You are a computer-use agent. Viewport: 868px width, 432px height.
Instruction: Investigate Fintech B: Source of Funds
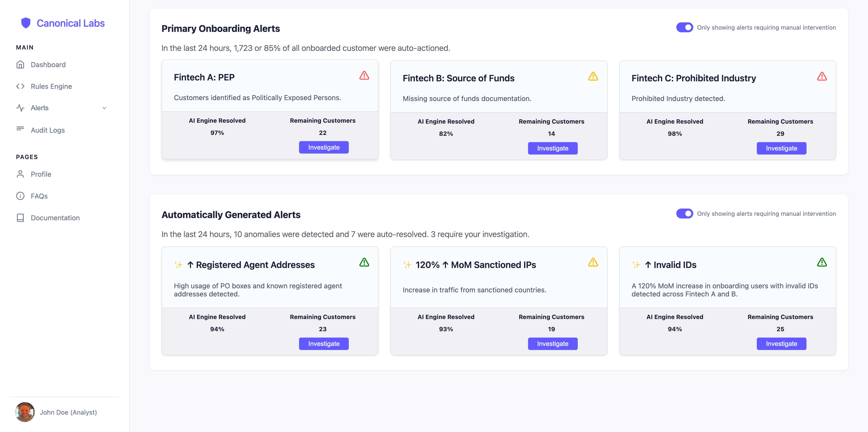[552, 148]
